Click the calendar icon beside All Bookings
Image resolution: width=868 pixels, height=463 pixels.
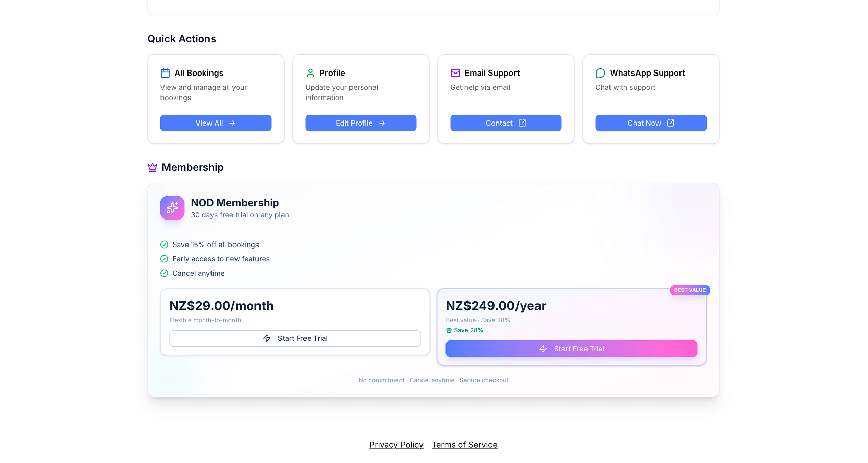tap(165, 73)
